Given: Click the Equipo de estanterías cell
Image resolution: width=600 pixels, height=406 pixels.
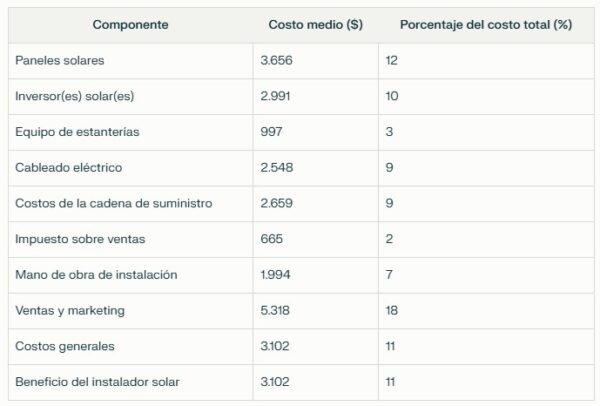Looking at the screenshot, I should (x=77, y=132).
